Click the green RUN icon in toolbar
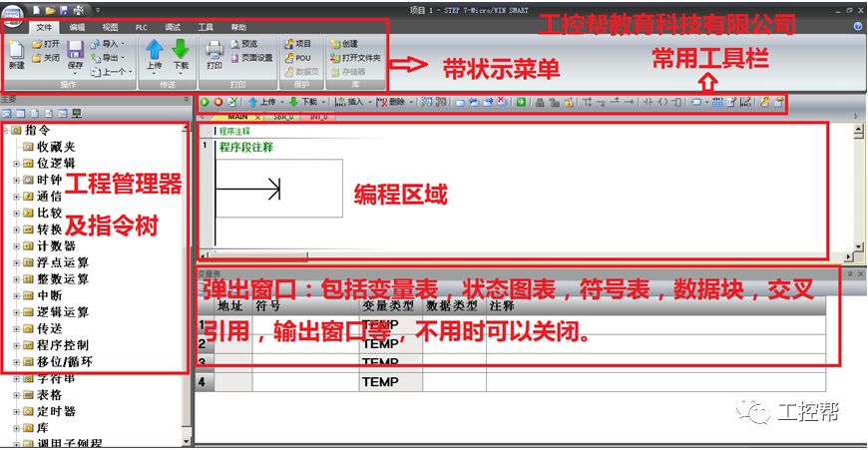Viewport: 868px width, 450px height. tap(205, 102)
